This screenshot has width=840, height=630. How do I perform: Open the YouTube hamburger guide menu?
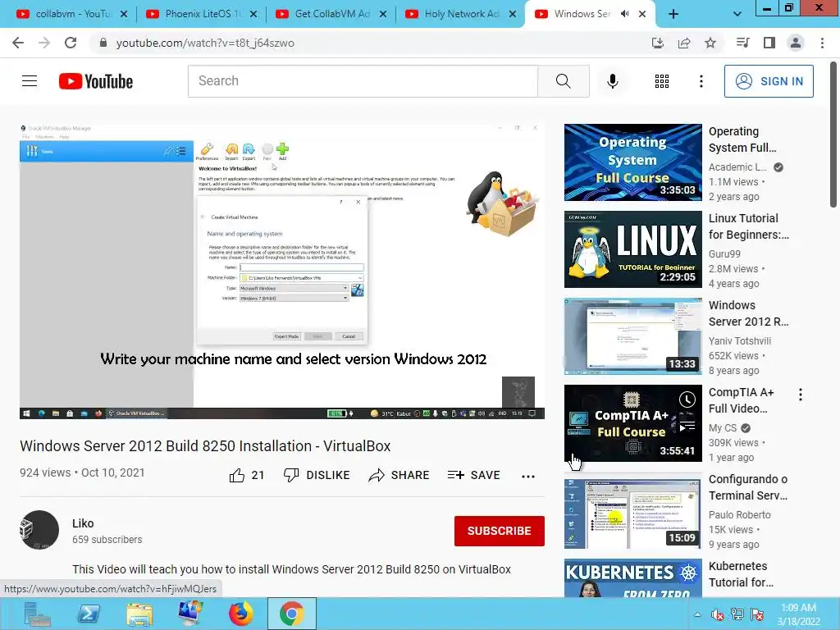[x=30, y=81]
